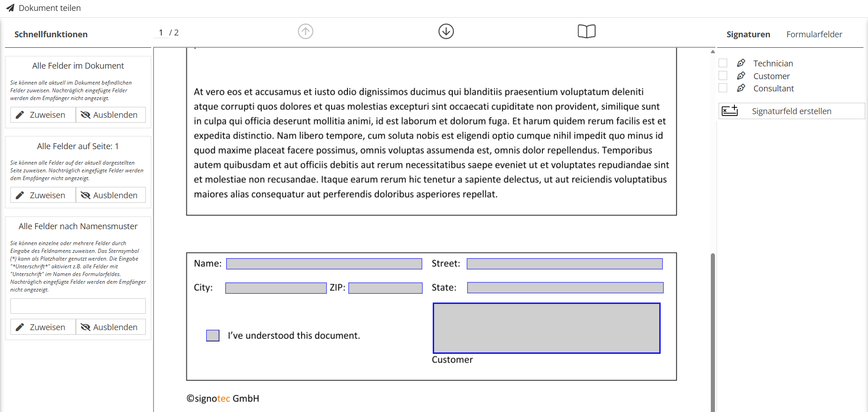
Task: Click the eye-slash icon on Ausblenden under Namensmuster
Action: (86, 327)
